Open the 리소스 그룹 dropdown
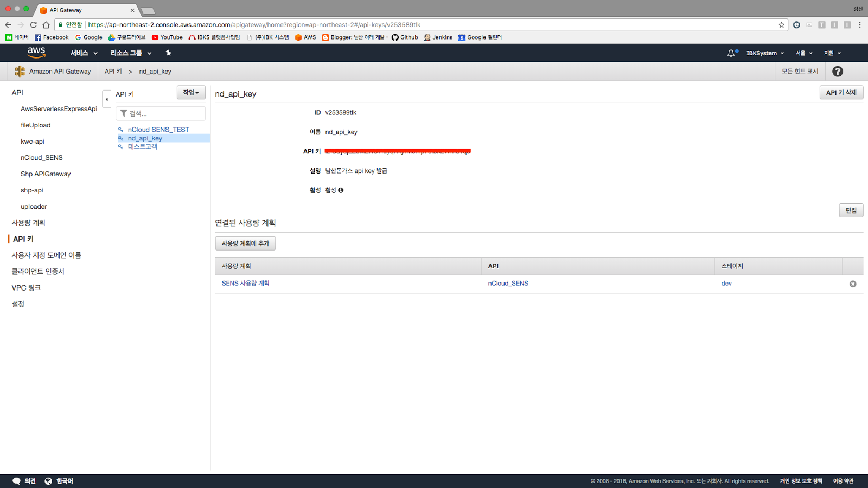This screenshot has width=868, height=488. [131, 53]
